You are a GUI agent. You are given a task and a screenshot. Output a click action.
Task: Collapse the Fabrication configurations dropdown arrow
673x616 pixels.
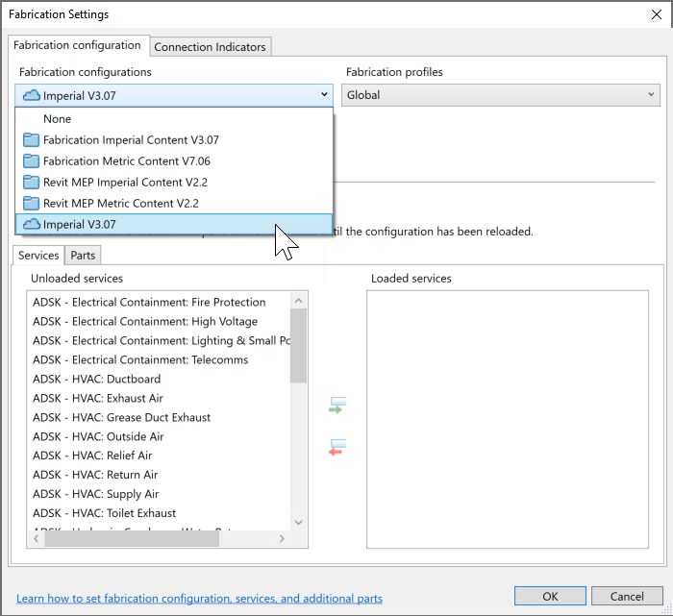pyautogui.click(x=324, y=95)
